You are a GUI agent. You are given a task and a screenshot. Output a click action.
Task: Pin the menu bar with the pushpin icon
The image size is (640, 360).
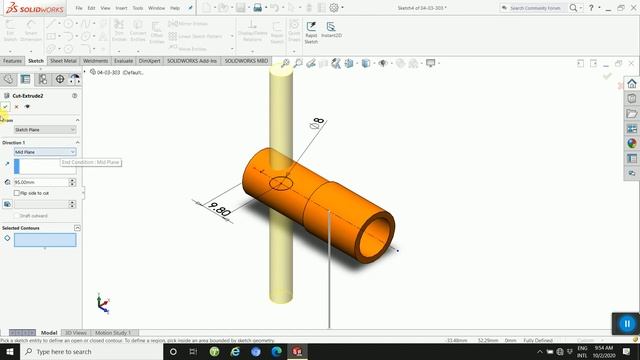point(190,8)
